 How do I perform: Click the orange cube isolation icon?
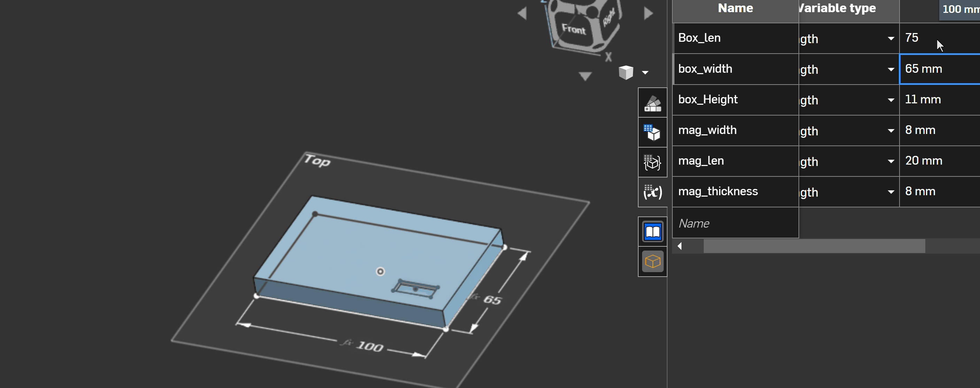tap(652, 261)
